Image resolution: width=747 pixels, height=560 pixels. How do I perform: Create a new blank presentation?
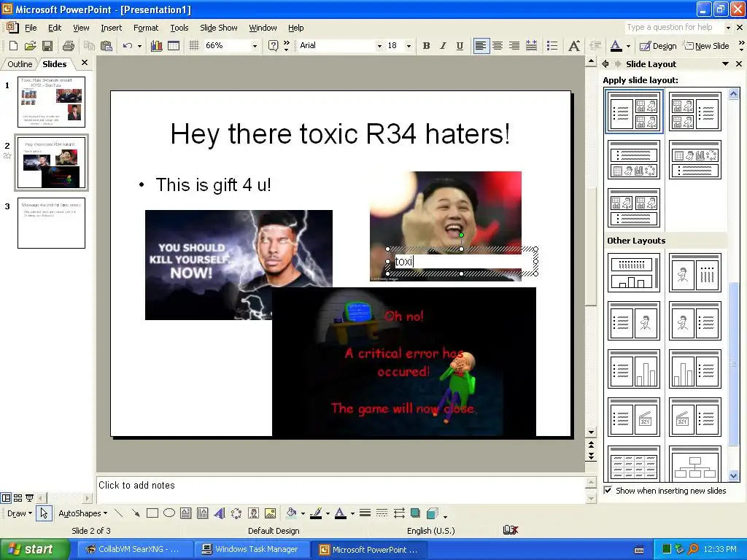13,46
